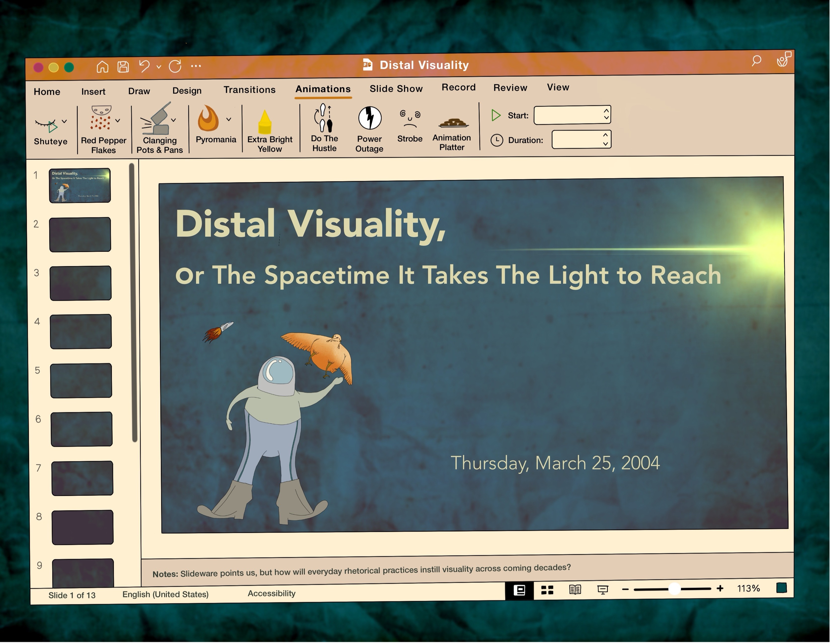Click the Start combo box field
The image size is (830, 644).
572,115
